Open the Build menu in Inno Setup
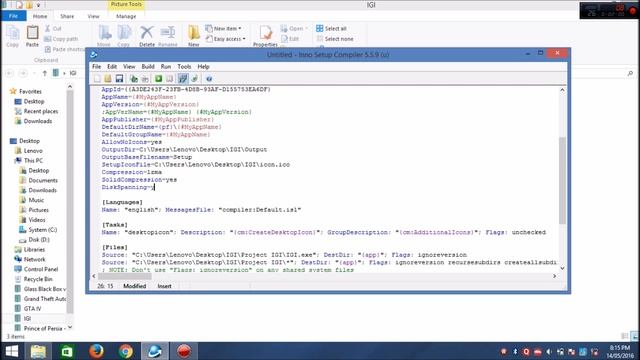Screen dimensions: 640x360 click(148, 67)
